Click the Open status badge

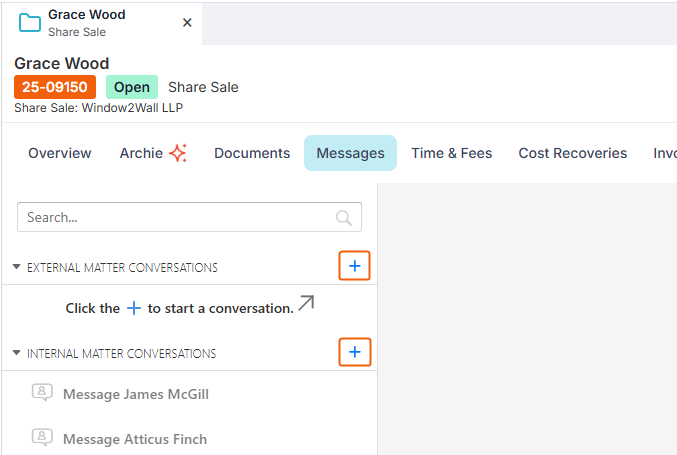pos(132,87)
